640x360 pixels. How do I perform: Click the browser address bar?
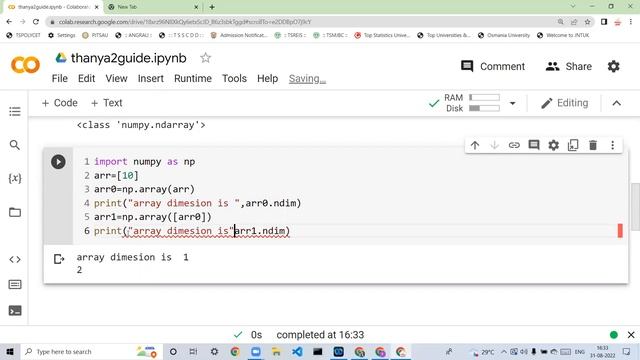[302, 22]
